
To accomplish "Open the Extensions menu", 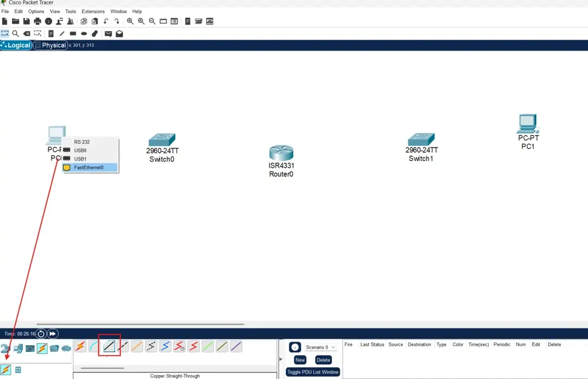I will click(x=93, y=11).
